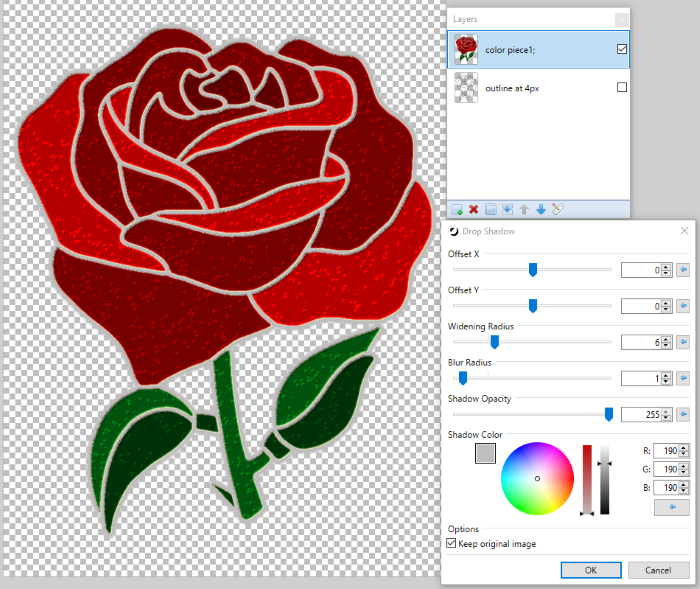Click the Offset X slider handle
Screen dimensions: 700x589
(533, 270)
